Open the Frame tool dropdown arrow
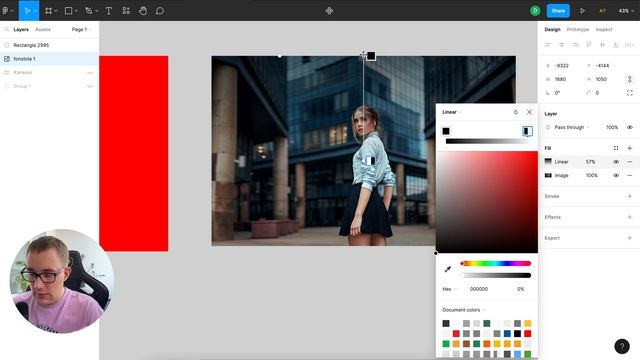640x360 pixels. tap(56, 11)
